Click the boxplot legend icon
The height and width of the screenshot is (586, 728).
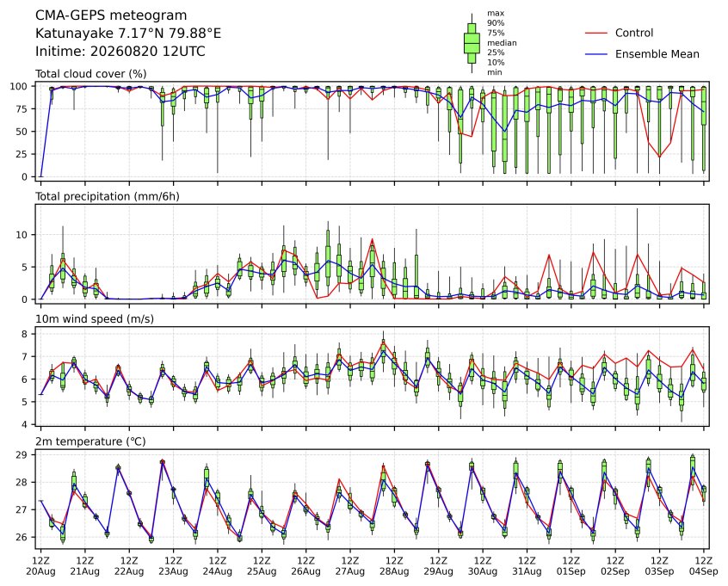pyautogui.click(x=472, y=43)
